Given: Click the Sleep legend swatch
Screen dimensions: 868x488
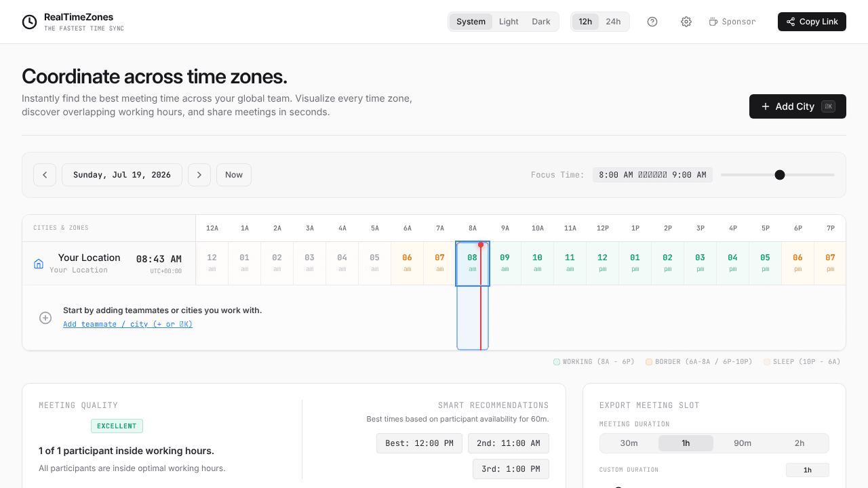Looking at the screenshot, I should 767,362.
